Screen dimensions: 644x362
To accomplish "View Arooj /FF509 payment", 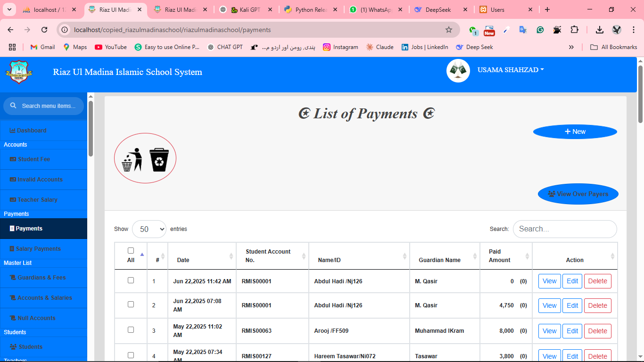I will pyautogui.click(x=550, y=331).
